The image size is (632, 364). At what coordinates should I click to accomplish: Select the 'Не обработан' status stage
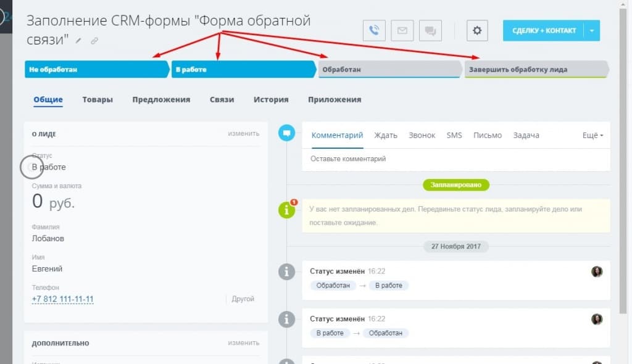coord(93,69)
